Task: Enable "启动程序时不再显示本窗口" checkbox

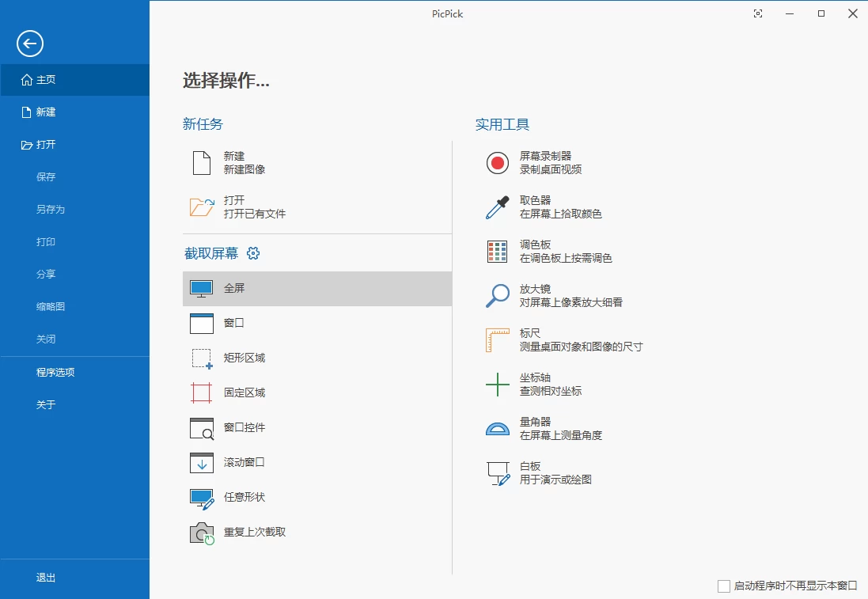Action: click(724, 586)
